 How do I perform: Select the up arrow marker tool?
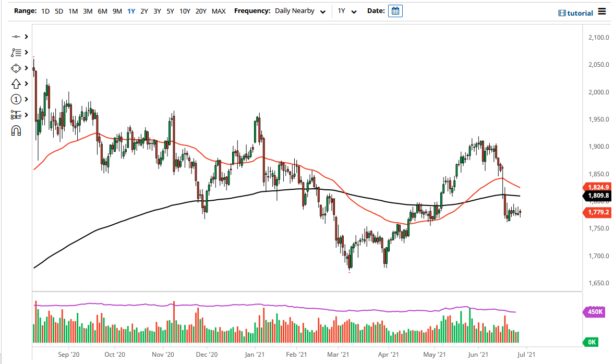tap(16, 84)
